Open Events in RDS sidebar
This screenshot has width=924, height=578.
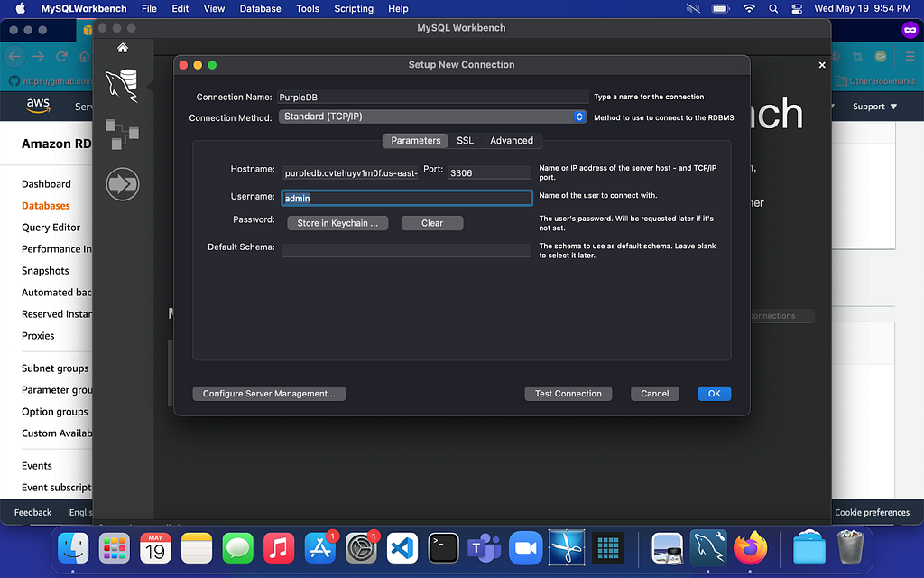pos(36,466)
